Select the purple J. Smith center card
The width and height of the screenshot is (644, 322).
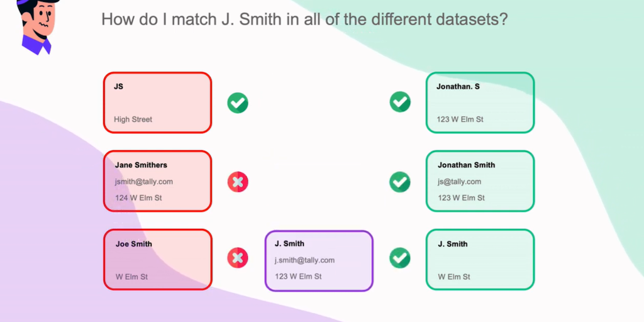(x=319, y=260)
